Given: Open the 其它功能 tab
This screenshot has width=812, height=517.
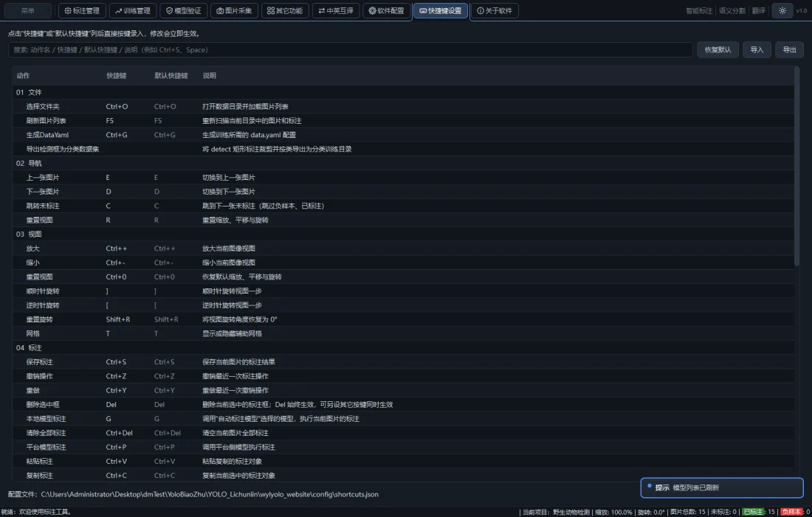Looking at the screenshot, I should pos(285,10).
